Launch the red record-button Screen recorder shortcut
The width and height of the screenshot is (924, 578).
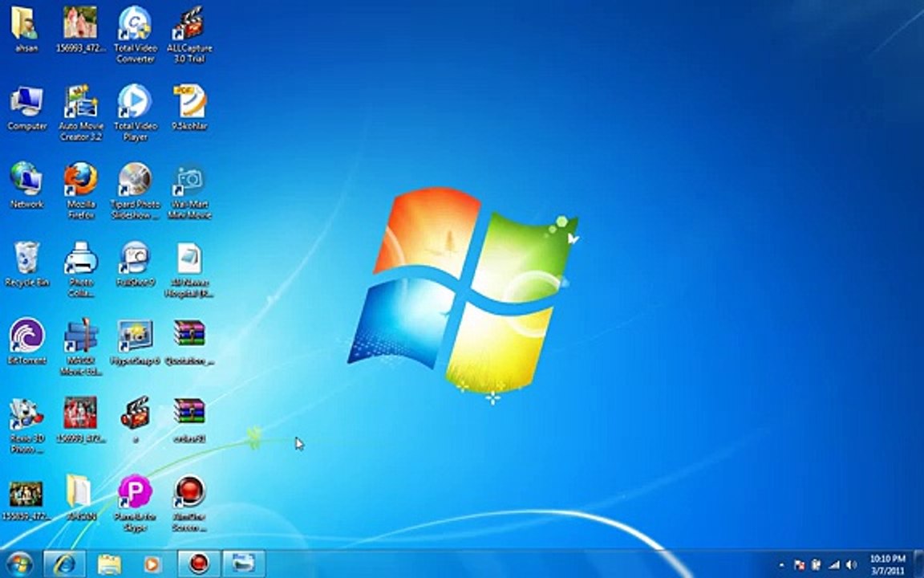189,503
